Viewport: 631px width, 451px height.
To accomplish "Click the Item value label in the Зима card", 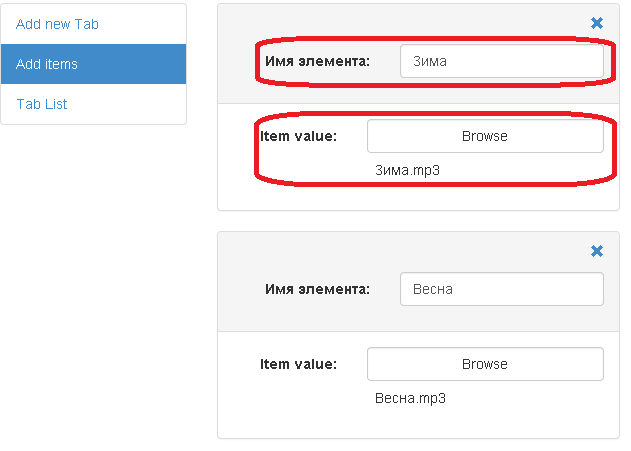I will coord(298,136).
